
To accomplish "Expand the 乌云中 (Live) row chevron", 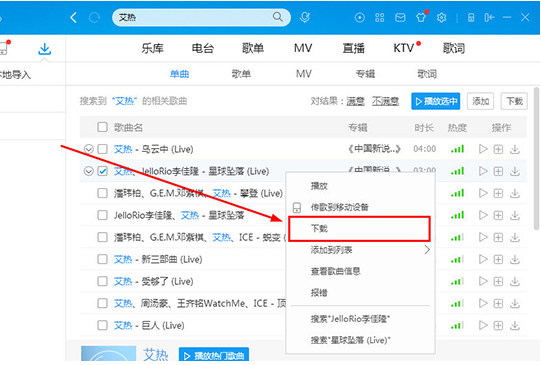I will coord(89,149).
